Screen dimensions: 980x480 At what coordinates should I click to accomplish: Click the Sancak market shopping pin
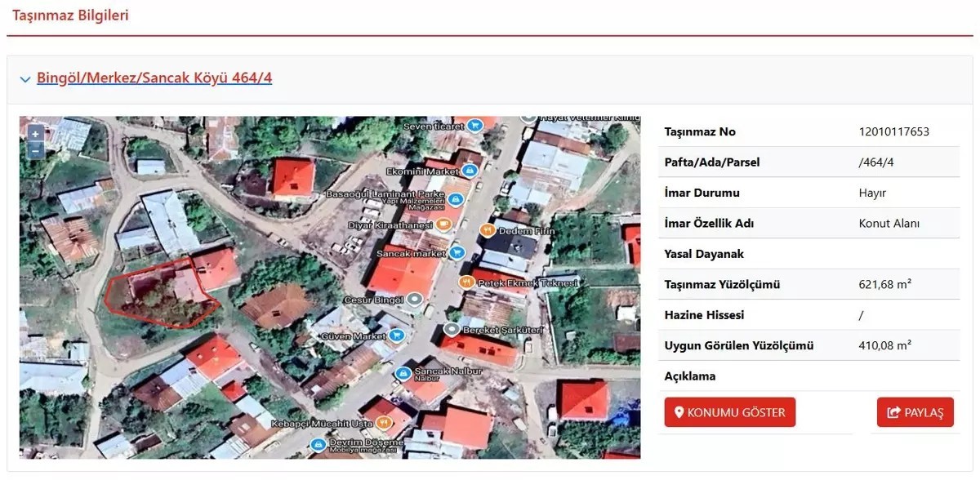(457, 253)
